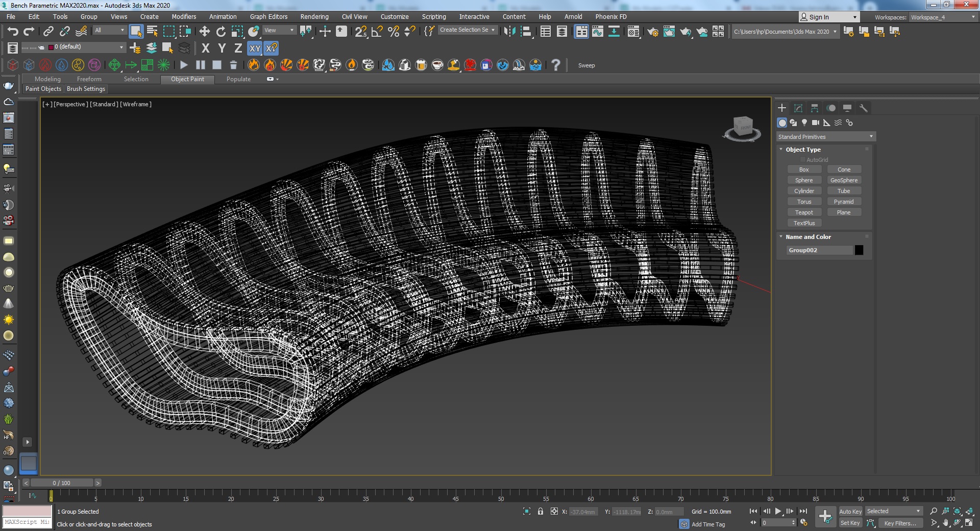Enable the AutoGrid checkbox
Screen dimensions: 980x531
click(803, 160)
